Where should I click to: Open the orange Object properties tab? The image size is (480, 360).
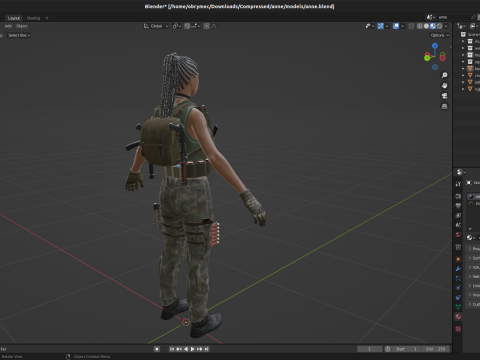click(x=458, y=259)
